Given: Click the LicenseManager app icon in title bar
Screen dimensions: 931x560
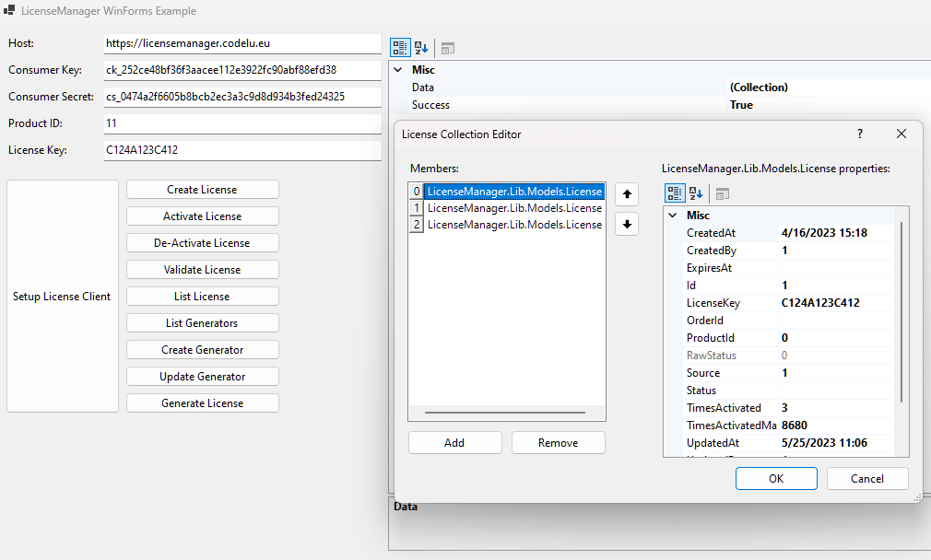Looking at the screenshot, I should 9,10.
